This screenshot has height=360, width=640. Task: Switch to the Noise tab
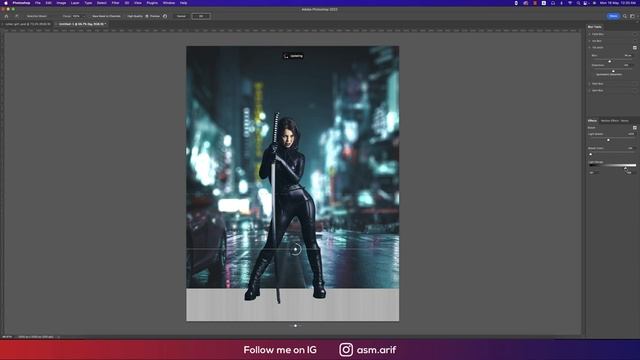[624, 121]
